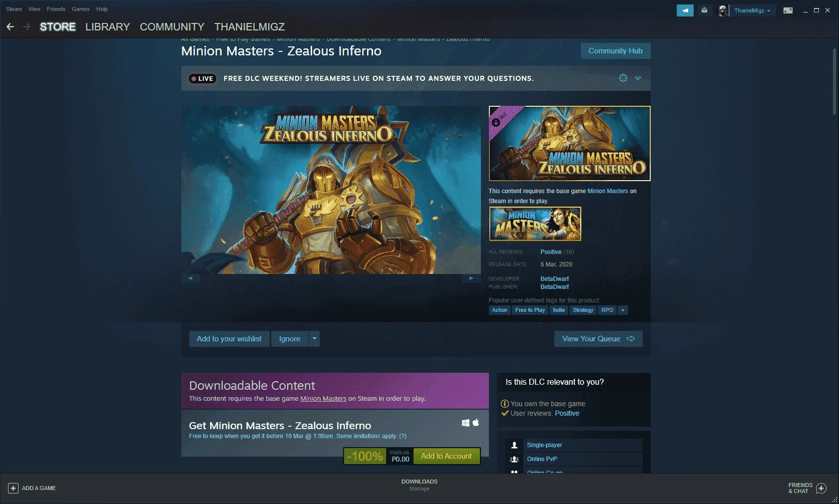Open Friends & Chat icon
The height and width of the screenshot is (504, 839).
821,488
